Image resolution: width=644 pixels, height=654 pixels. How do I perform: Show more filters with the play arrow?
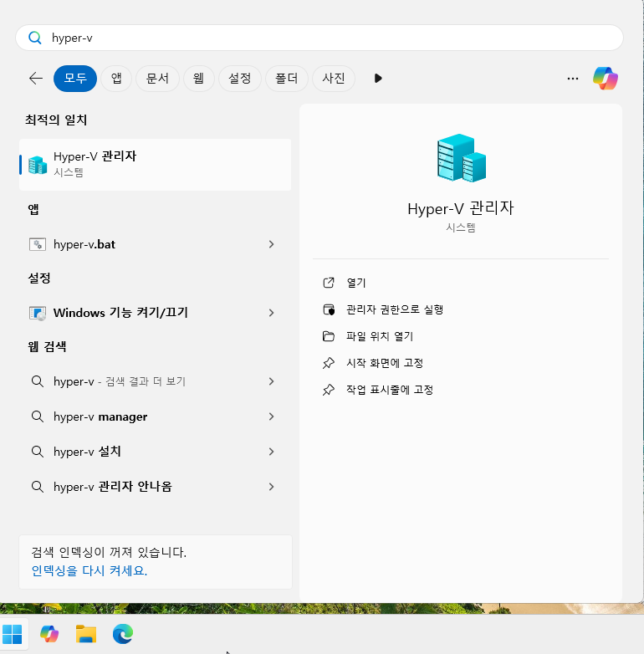(378, 78)
